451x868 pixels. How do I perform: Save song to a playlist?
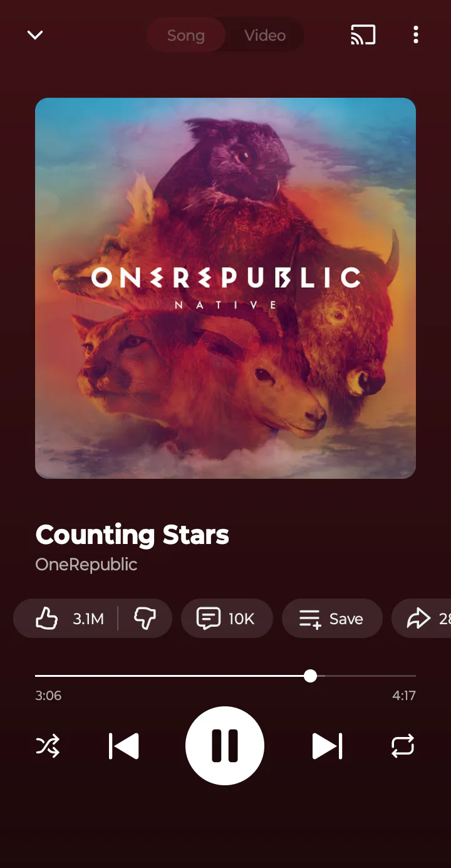click(x=332, y=619)
